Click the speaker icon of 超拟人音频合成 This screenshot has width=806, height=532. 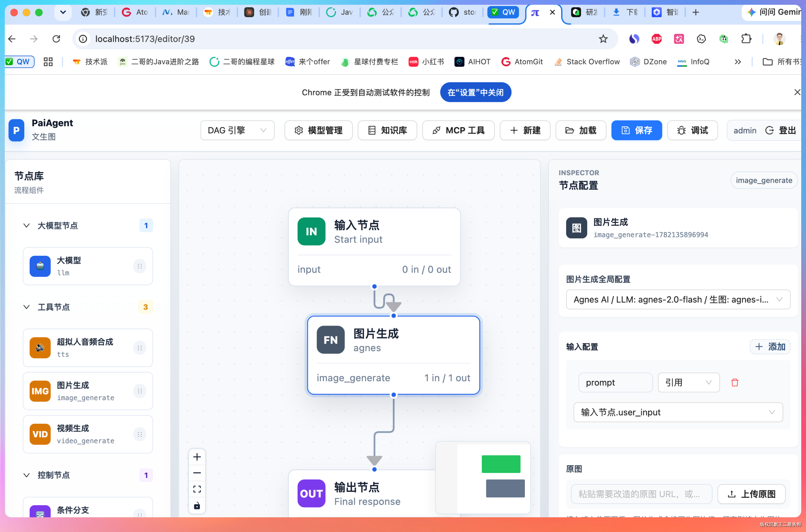pyautogui.click(x=40, y=348)
